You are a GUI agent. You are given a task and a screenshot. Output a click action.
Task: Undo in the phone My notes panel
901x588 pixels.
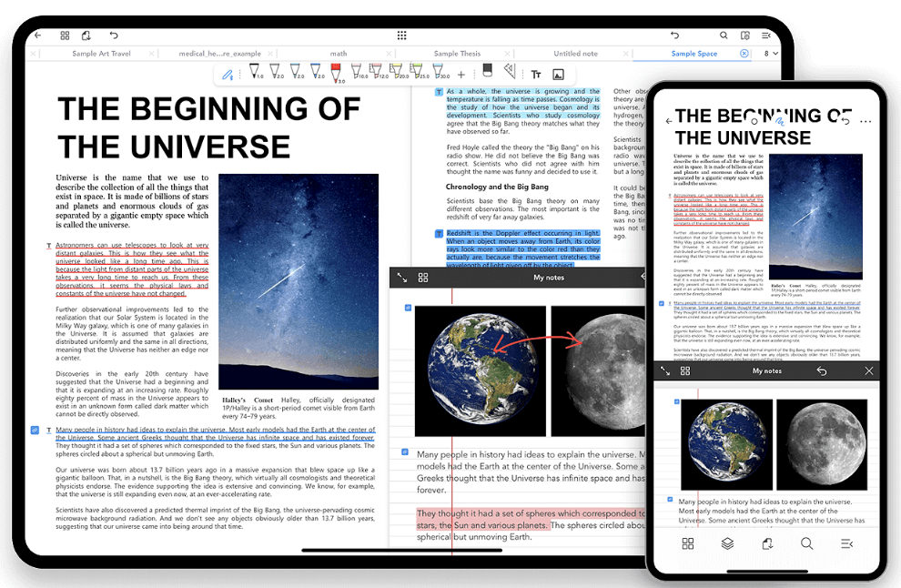[822, 371]
